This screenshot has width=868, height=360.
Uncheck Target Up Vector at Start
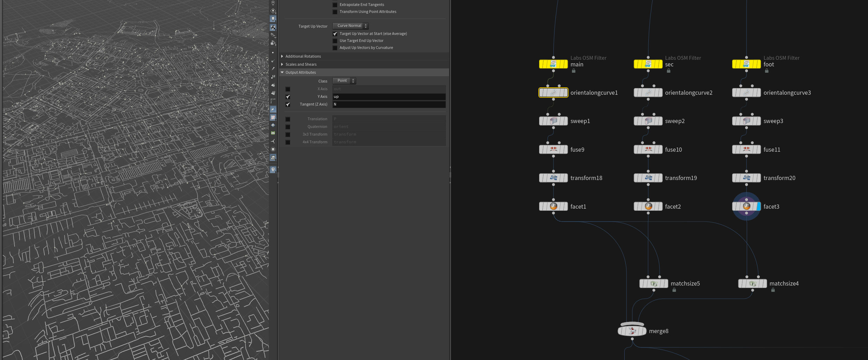[x=335, y=34]
